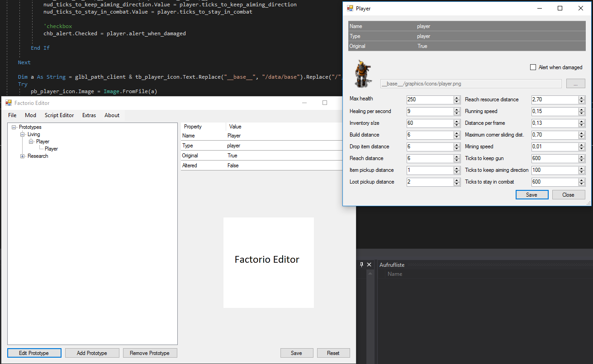Click the Inventory size field
Screen dimensions: 593x364
tap(430, 123)
